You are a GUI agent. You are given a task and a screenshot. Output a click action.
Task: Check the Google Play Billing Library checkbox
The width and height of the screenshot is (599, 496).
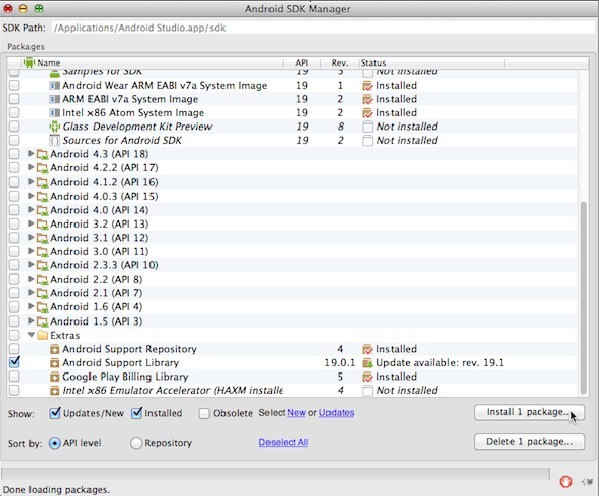coord(14,376)
